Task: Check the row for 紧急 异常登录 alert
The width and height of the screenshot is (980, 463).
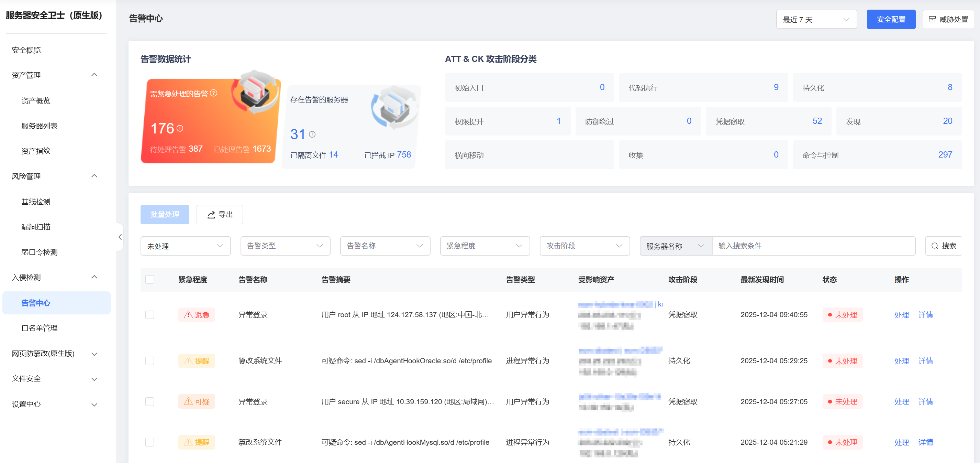Action: click(x=149, y=314)
